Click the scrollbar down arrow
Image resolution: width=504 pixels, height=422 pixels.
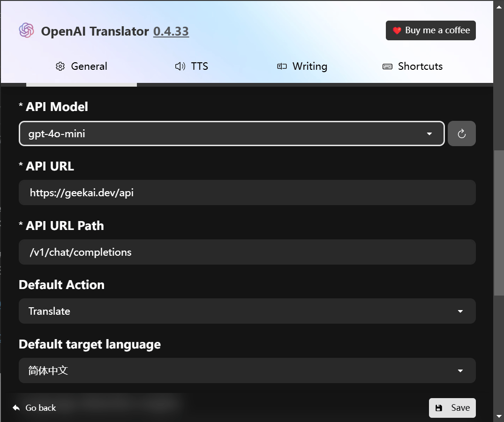click(x=498, y=417)
